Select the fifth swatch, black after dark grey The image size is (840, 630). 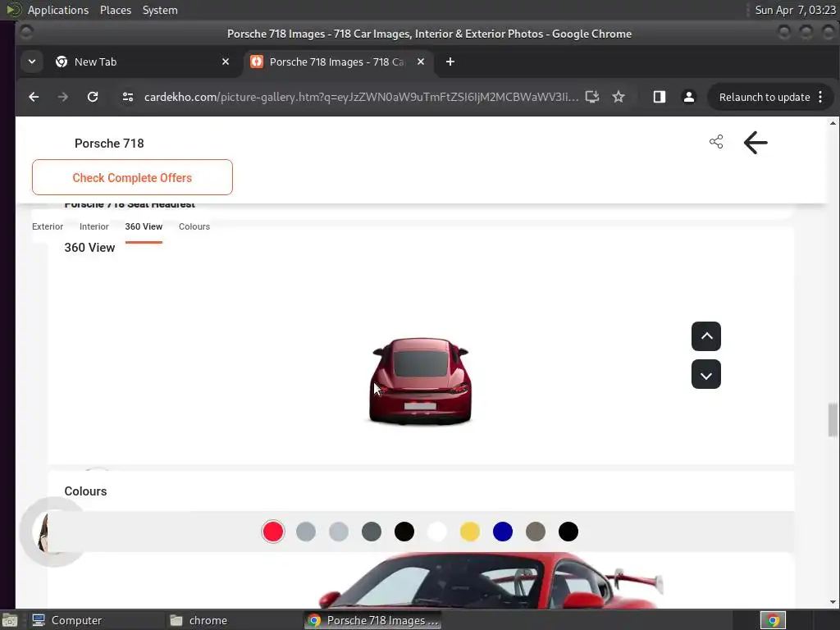coord(404,532)
